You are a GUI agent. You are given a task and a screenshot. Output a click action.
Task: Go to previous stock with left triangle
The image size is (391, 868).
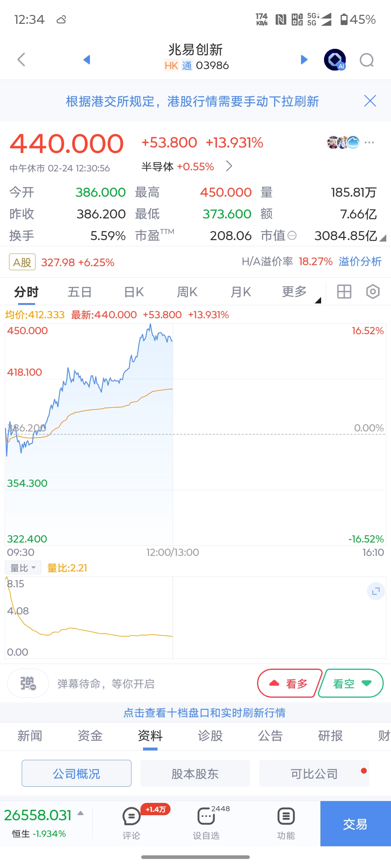tap(87, 60)
